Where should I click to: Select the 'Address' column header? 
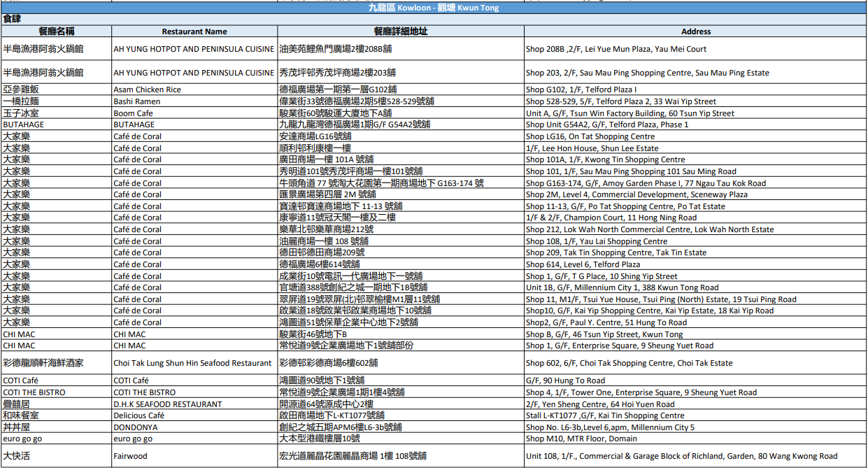(x=696, y=31)
